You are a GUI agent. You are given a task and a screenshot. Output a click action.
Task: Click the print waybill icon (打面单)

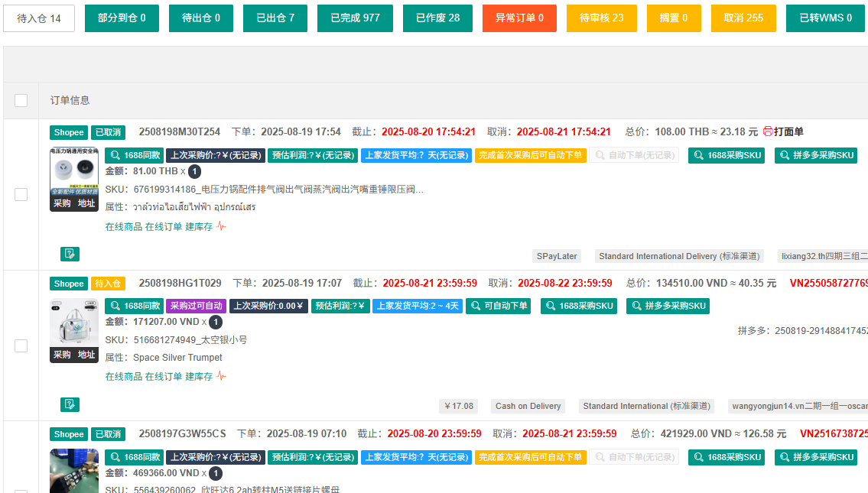coord(768,131)
